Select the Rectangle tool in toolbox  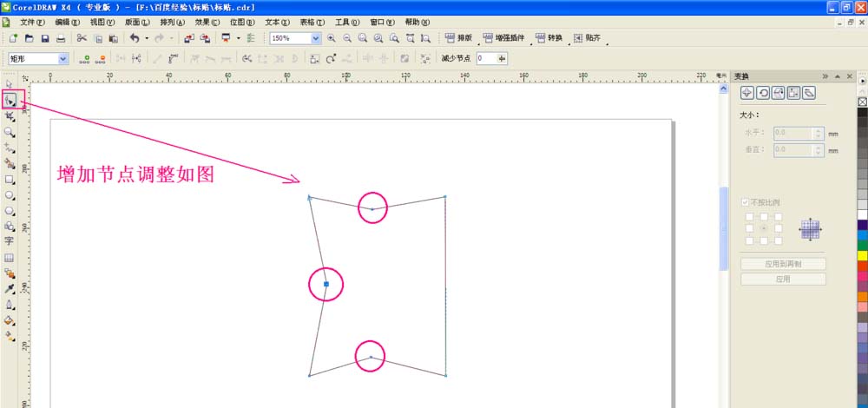click(10, 180)
